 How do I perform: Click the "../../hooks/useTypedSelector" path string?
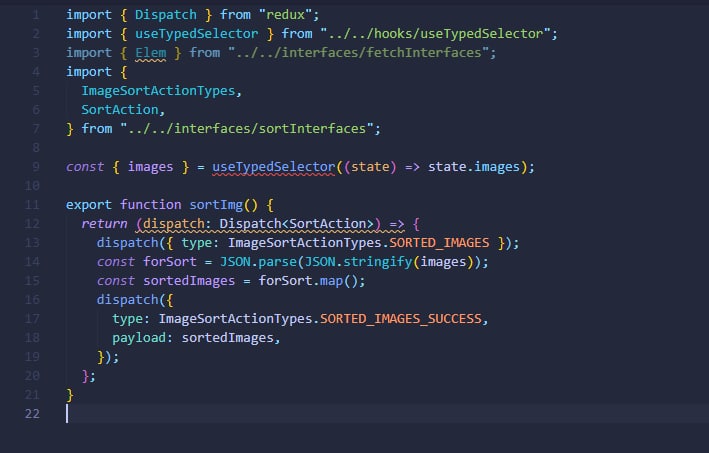(x=435, y=33)
